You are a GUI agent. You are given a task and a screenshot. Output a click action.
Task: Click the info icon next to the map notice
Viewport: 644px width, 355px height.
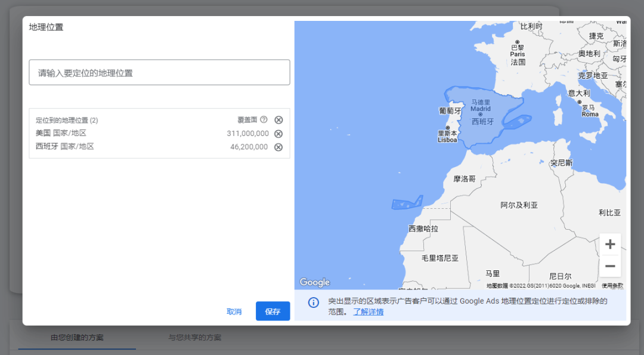coord(314,303)
